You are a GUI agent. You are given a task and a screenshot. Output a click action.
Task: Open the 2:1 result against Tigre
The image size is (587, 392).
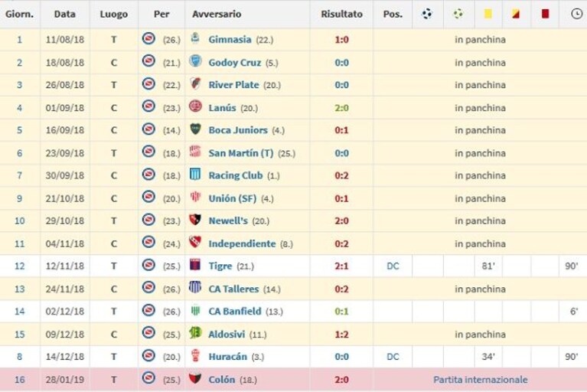pyautogui.click(x=341, y=266)
